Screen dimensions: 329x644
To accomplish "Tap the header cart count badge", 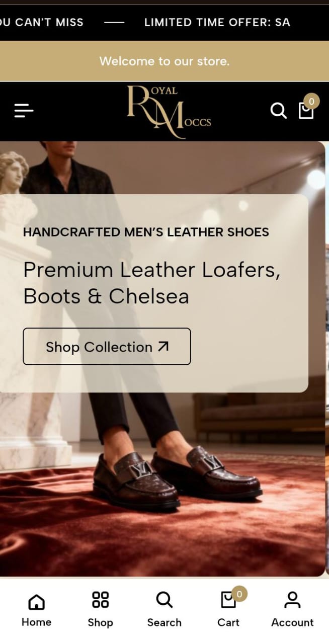I will (311, 102).
